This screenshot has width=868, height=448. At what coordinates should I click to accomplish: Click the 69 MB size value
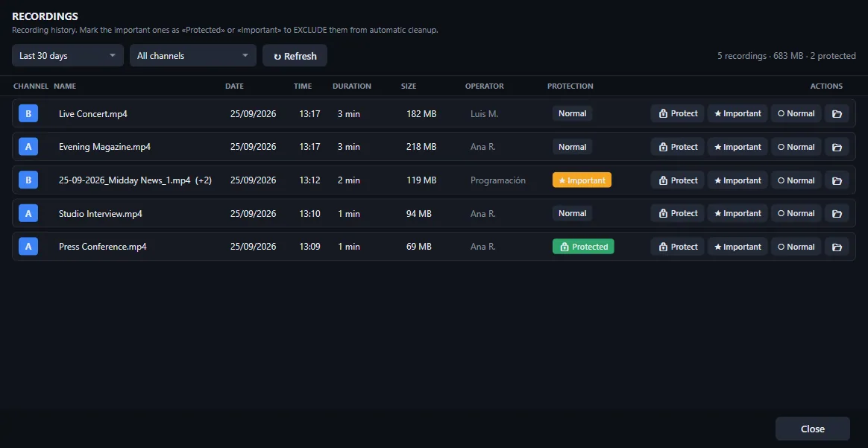click(x=419, y=247)
